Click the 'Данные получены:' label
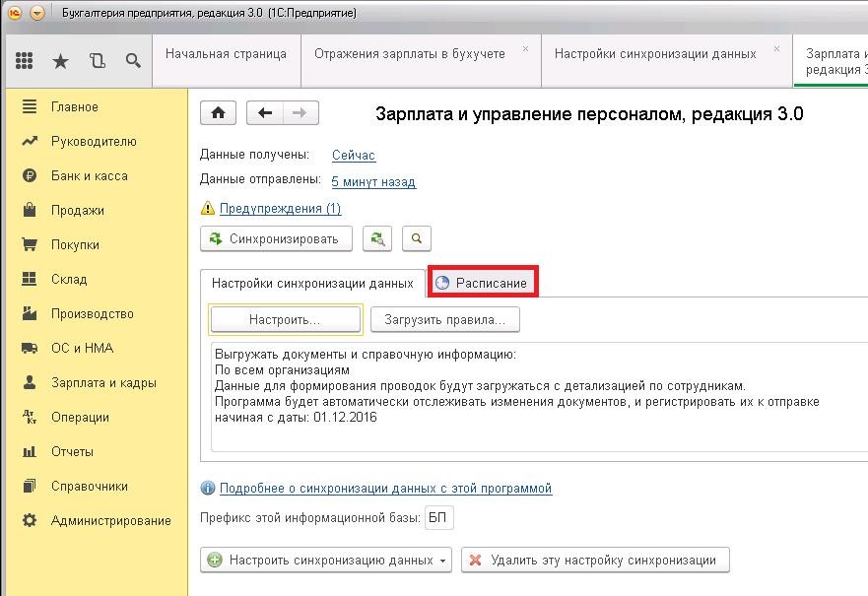The height and width of the screenshot is (596, 868). pyautogui.click(x=254, y=155)
